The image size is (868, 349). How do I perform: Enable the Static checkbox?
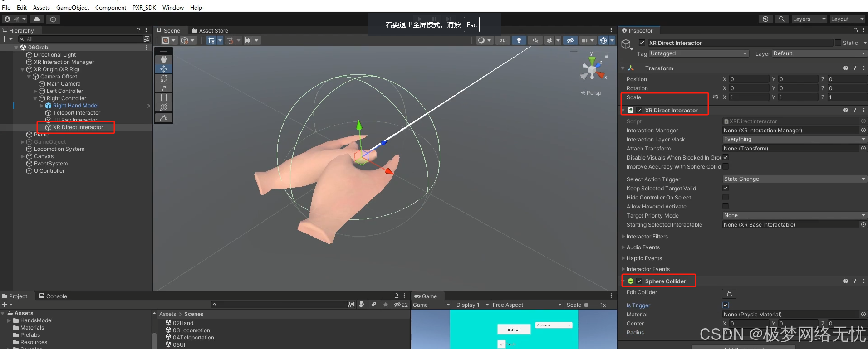pyautogui.click(x=838, y=43)
